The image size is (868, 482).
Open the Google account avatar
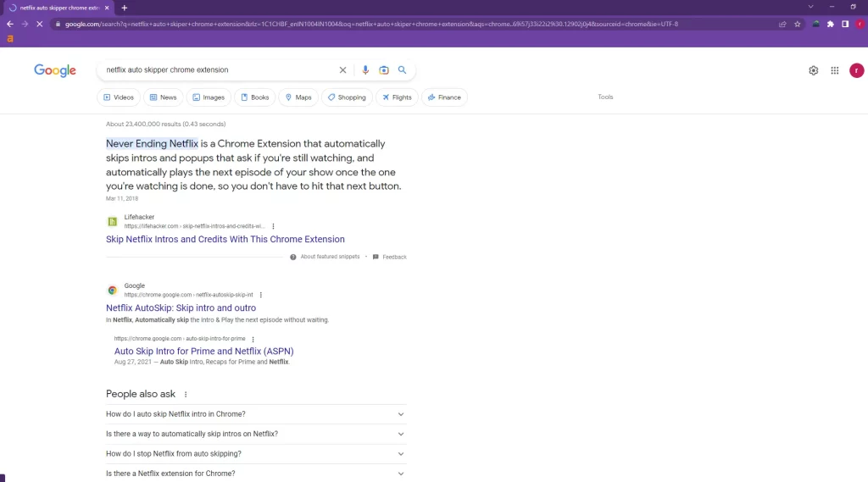856,70
